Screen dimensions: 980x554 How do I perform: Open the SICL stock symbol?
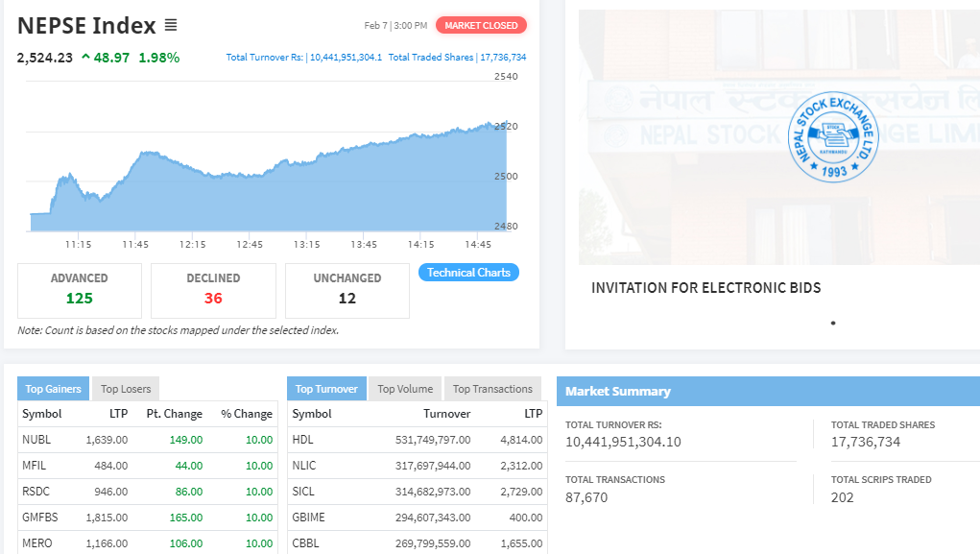(303, 492)
